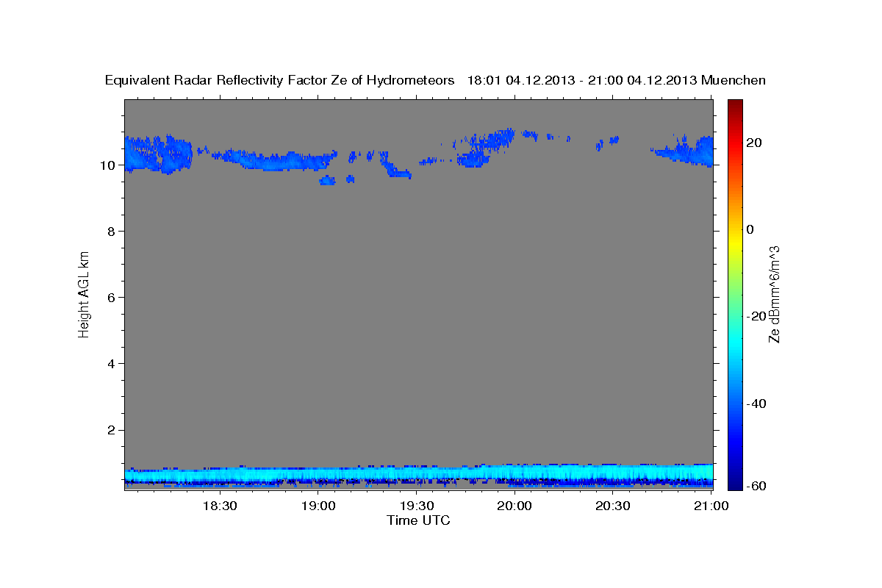Viewport: 882px width, 588px height.
Task: Click the date range text '18:01 04.12.2013 - 21:00 04.12.2013'
Action: (x=582, y=80)
